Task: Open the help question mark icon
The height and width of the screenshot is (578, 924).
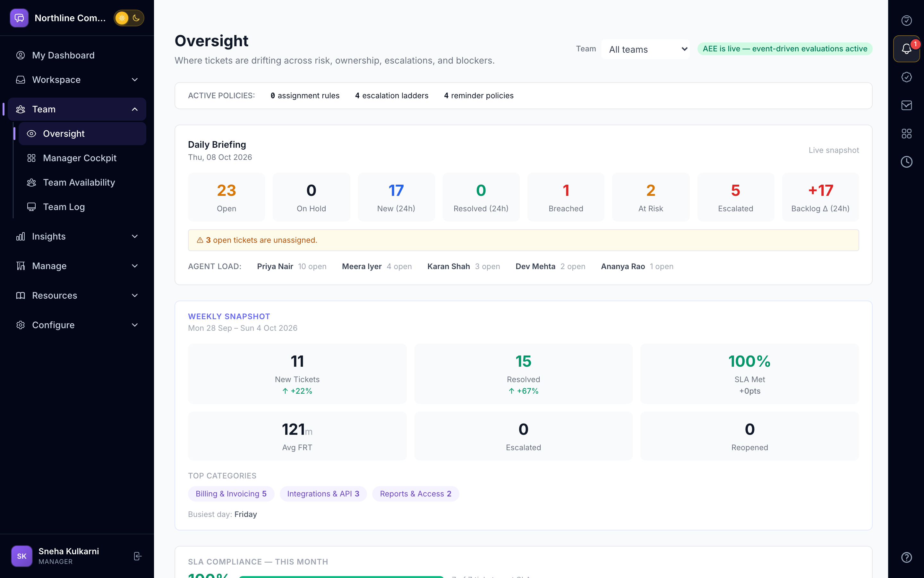Action: (906, 557)
